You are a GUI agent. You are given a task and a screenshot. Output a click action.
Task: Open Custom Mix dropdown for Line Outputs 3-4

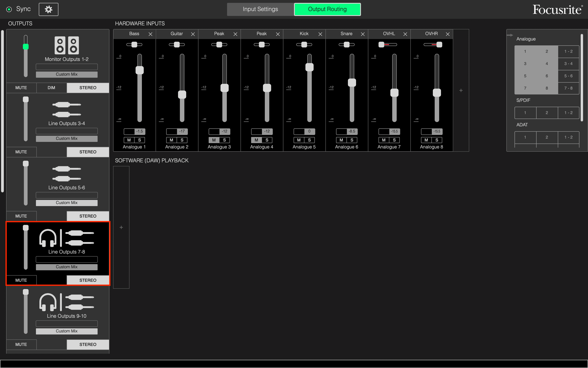click(x=67, y=138)
